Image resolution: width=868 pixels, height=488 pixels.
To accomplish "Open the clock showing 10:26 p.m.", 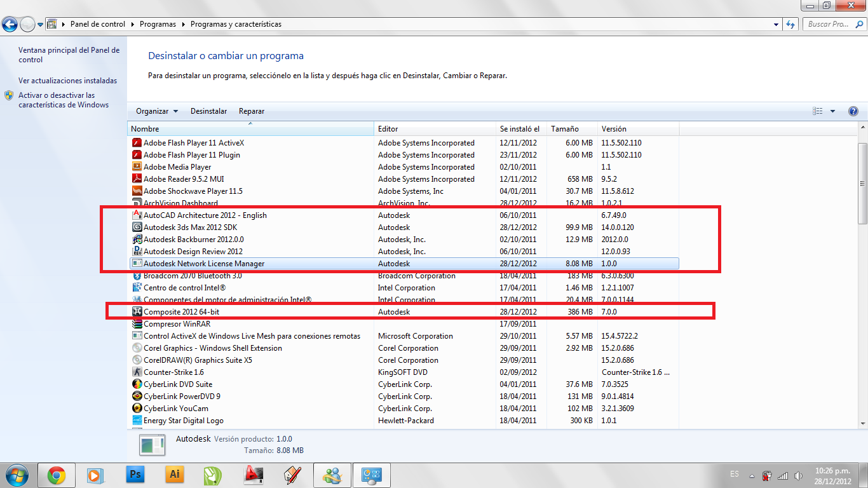I will point(832,476).
